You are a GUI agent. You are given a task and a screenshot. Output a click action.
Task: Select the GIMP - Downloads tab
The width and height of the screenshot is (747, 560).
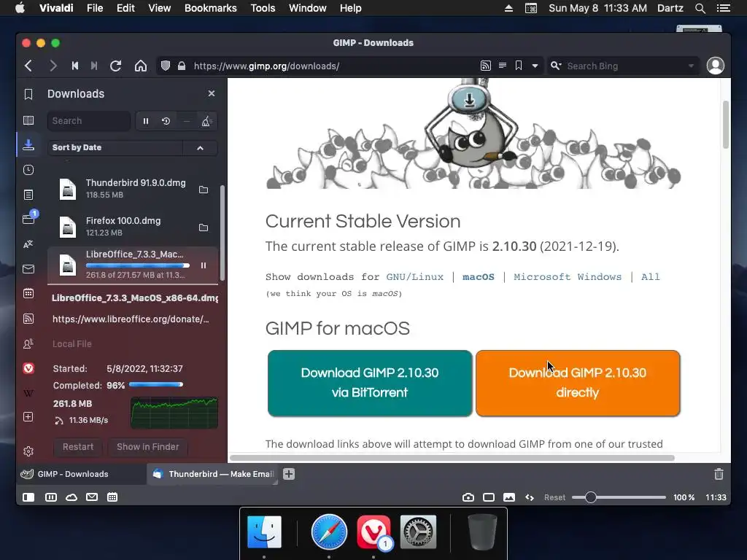click(82, 474)
